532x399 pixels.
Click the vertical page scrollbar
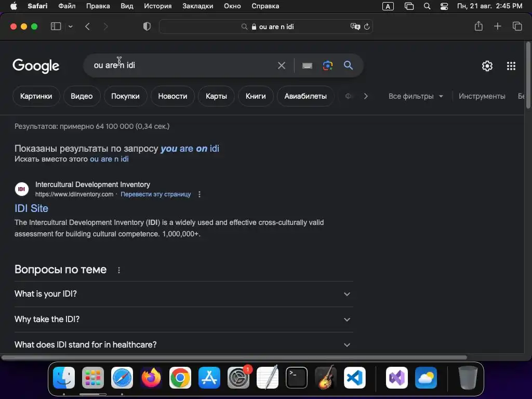[x=528, y=75]
